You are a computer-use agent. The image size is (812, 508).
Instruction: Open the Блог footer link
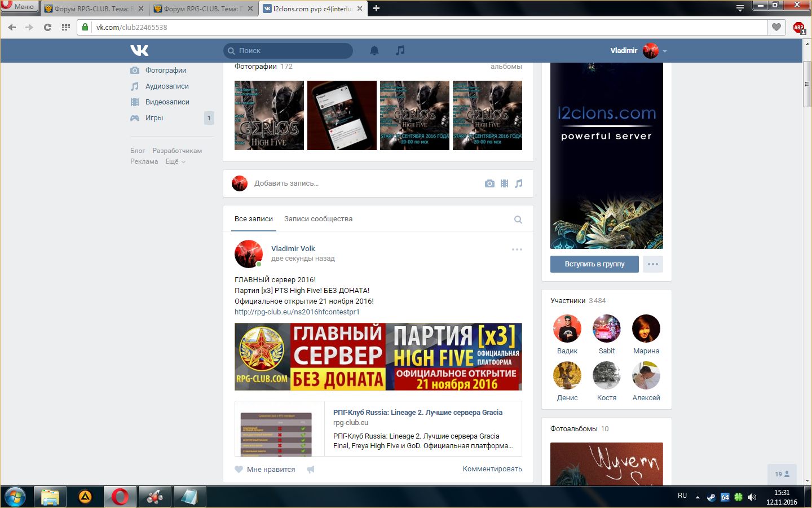click(x=138, y=151)
